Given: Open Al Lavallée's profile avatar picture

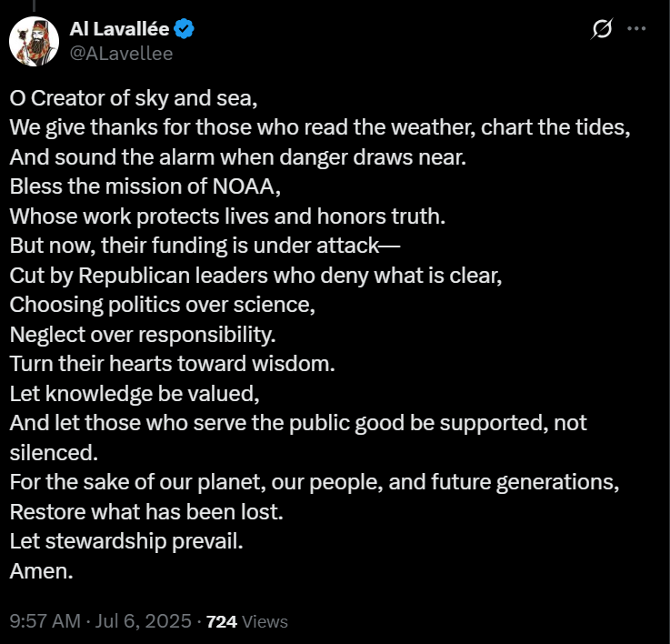Looking at the screenshot, I should (x=35, y=42).
